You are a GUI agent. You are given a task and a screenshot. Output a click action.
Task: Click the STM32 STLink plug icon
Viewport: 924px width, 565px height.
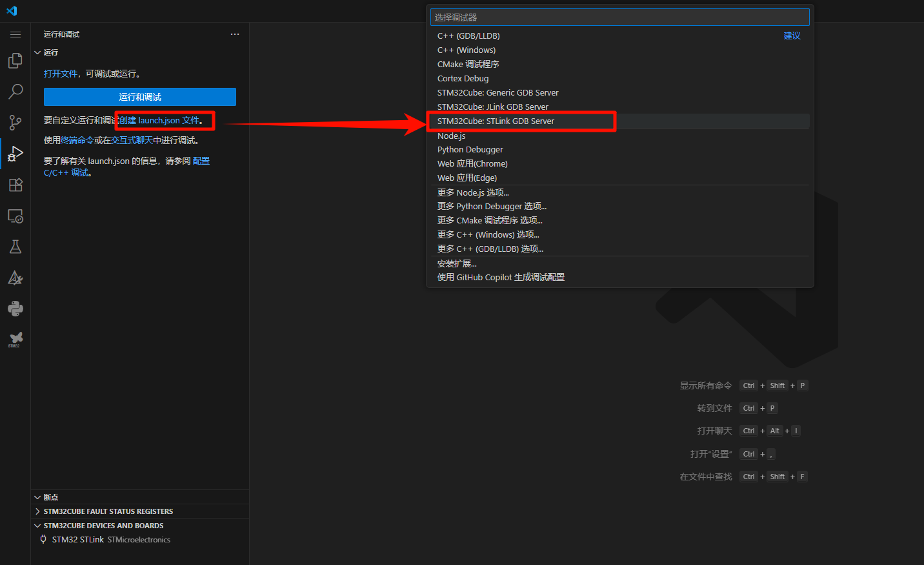43,539
